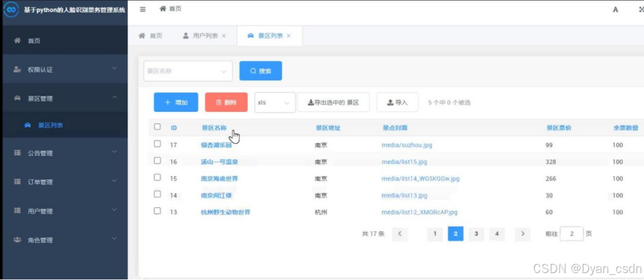Open media/suzhou.jpg cover link
Viewport: 644px width, 280px height.
(x=407, y=145)
